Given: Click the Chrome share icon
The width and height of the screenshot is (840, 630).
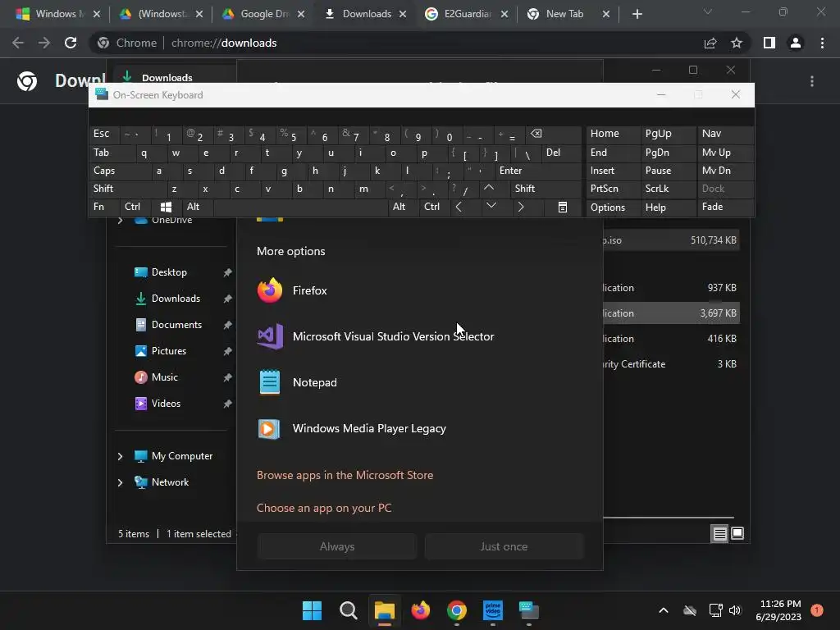Looking at the screenshot, I should [x=710, y=43].
